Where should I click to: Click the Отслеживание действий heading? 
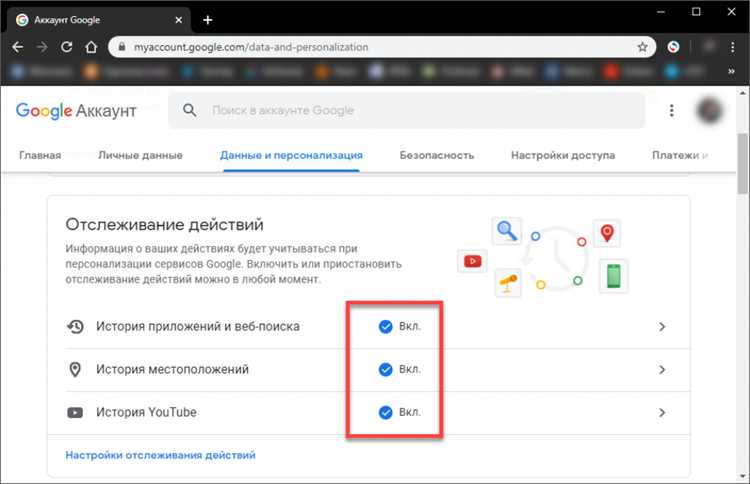click(165, 224)
